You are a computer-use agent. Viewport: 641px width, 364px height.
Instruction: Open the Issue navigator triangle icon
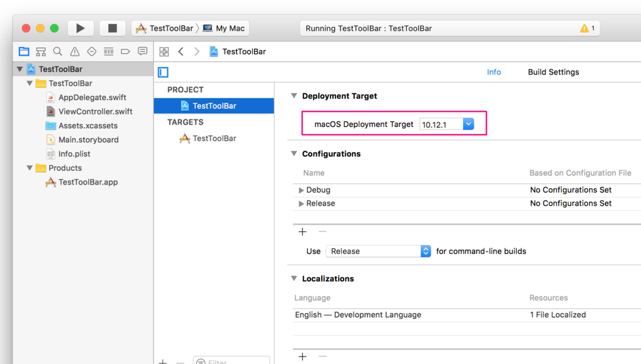click(x=75, y=51)
